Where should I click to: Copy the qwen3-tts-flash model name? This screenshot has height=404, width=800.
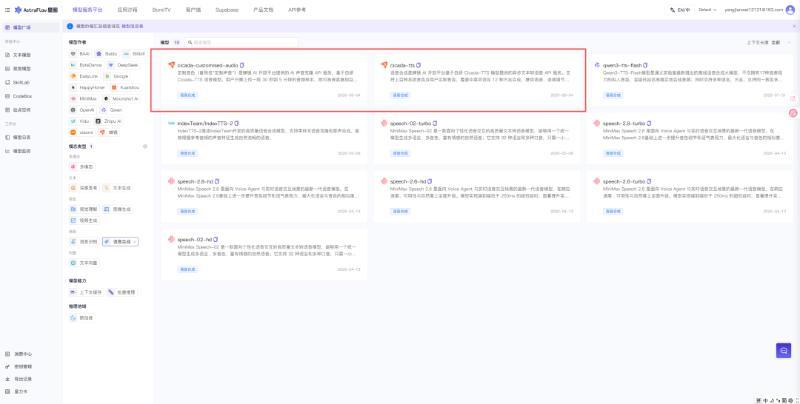coord(645,65)
